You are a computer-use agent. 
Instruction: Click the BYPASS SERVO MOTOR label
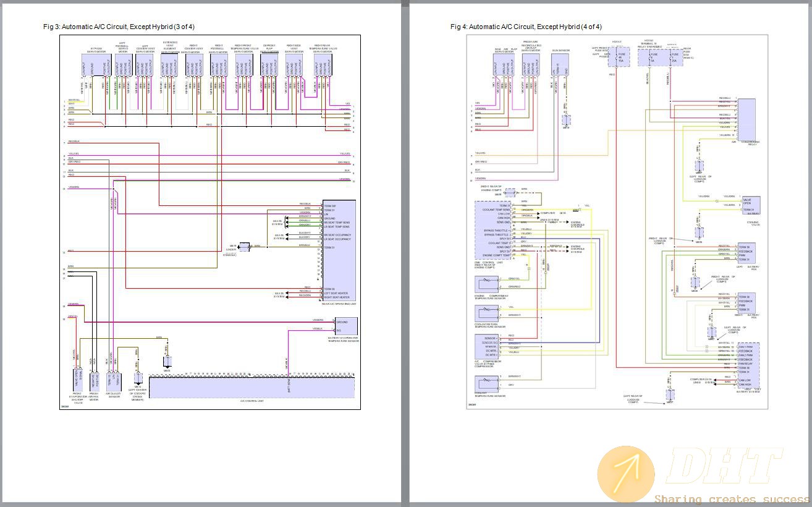tap(95, 49)
